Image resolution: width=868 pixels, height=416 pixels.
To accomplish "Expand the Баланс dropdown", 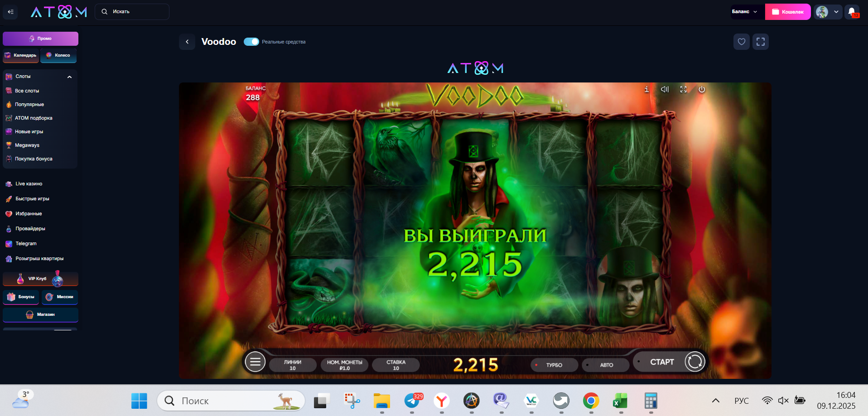I will coord(744,12).
